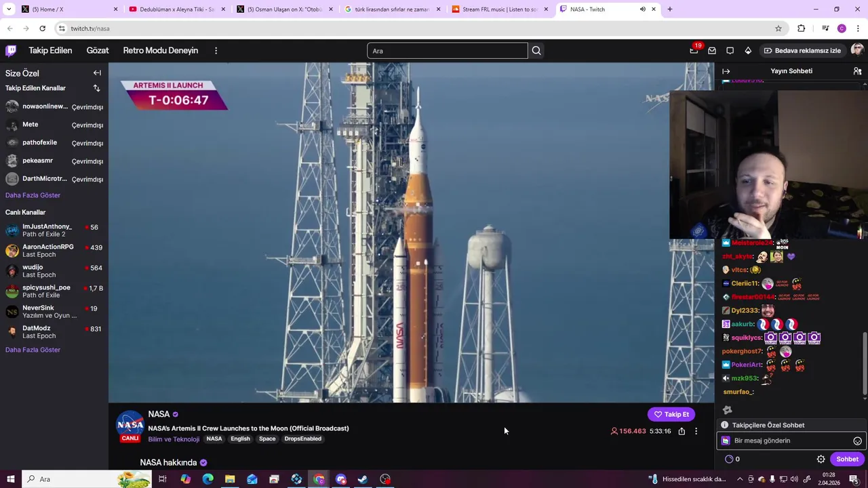Open Prime loot crown with 19 badge
This screenshot has width=868, height=488.
click(x=694, y=50)
